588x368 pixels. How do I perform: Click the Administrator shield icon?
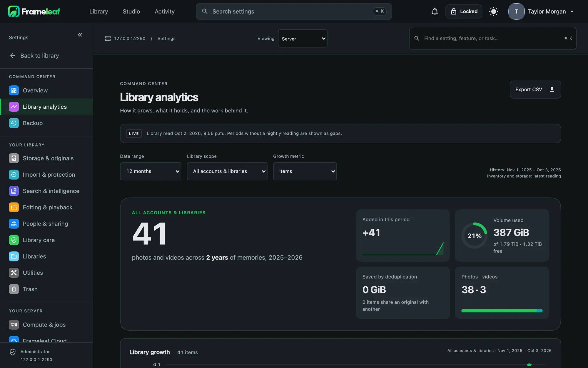point(13,352)
